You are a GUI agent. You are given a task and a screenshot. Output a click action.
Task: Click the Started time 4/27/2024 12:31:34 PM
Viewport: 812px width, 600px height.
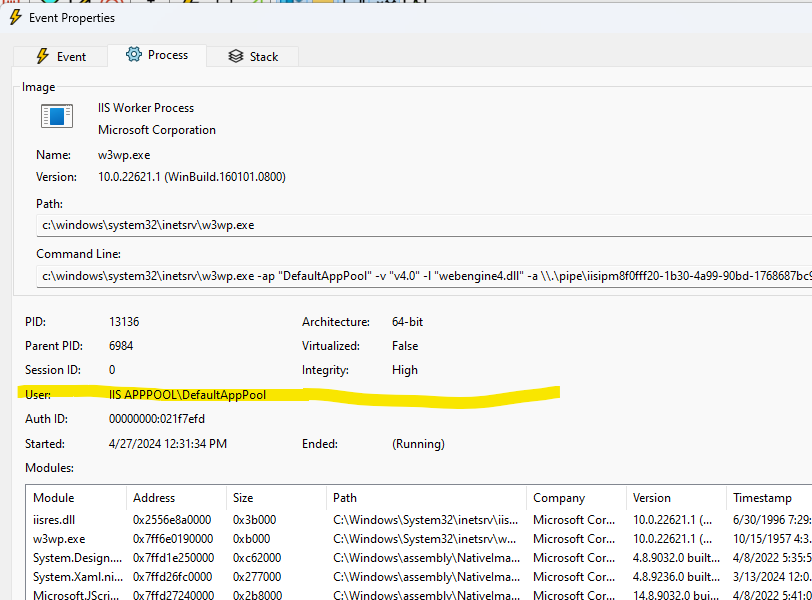(168, 444)
